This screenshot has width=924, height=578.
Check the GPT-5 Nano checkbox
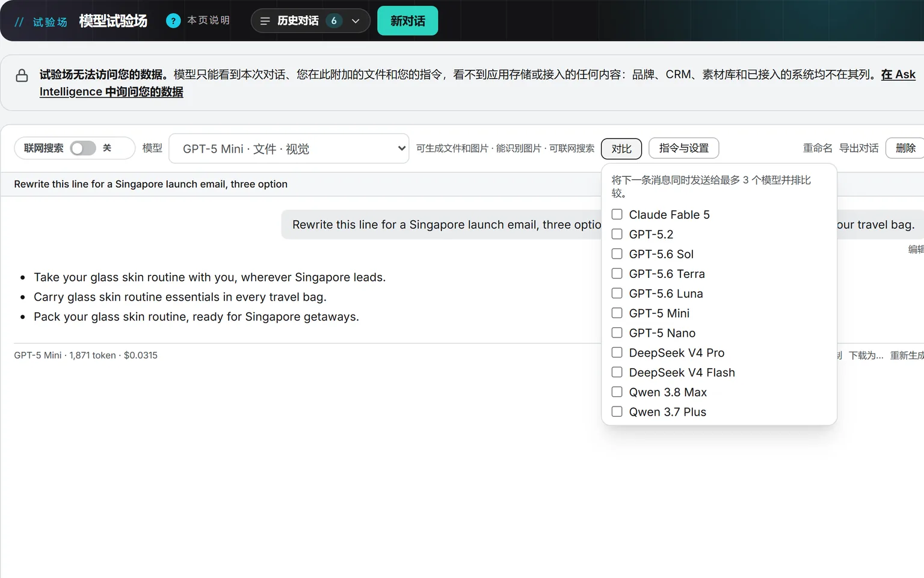pyautogui.click(x=617, y=333)
